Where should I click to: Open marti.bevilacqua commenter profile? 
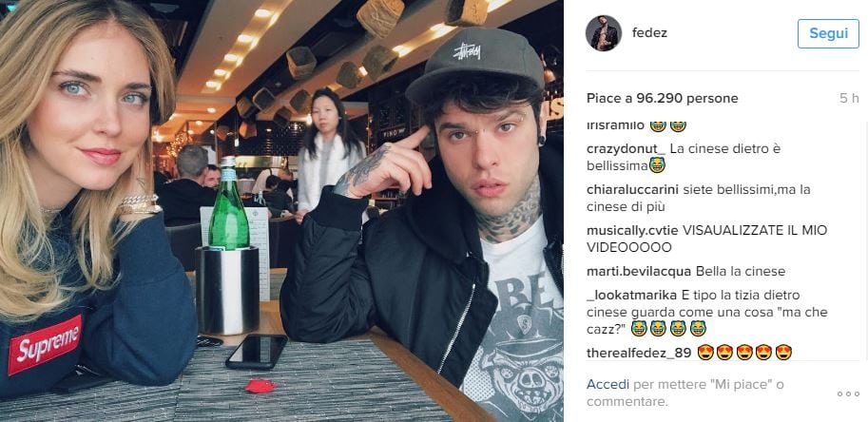coord(639,272)
